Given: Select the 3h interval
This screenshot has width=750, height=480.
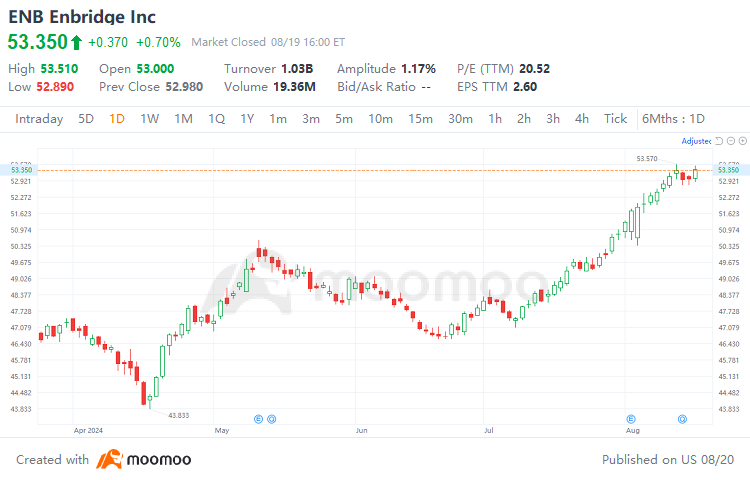Looking at the screenshot, I should [553, 119].
